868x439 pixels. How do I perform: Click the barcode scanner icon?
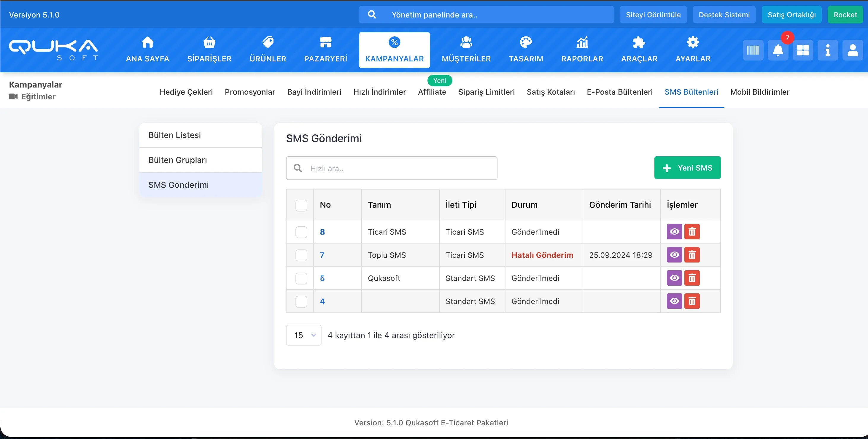[753, 50]
